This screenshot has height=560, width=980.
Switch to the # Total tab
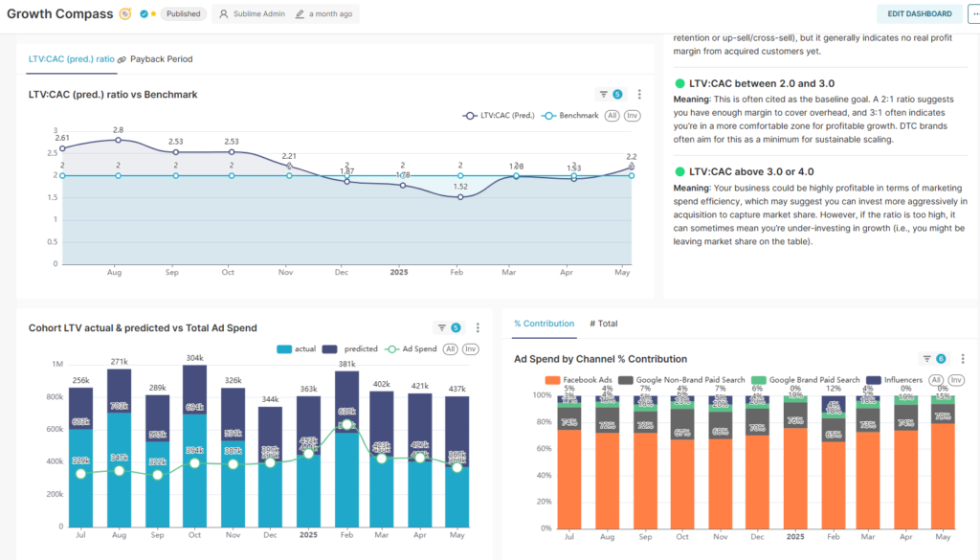coord(603,324)
